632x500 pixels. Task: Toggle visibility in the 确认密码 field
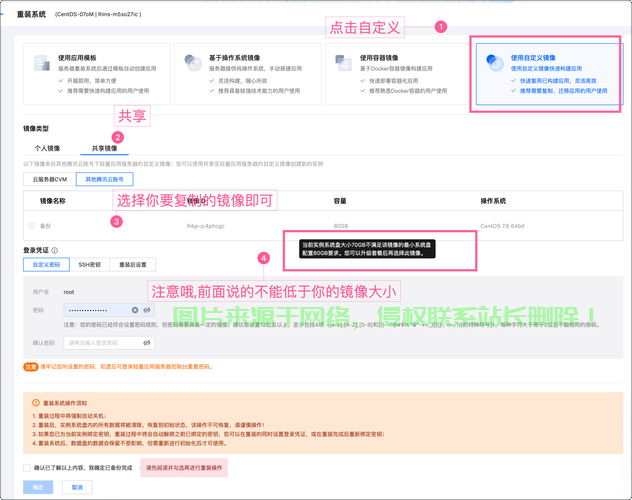pos(147,343)
